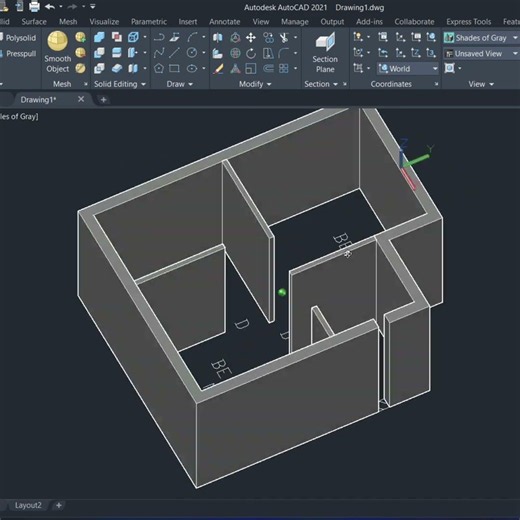Image resolution: width=520 pixels, height=520 pixels.
Task: Click the Presspull button
Action: click(17, 53)
